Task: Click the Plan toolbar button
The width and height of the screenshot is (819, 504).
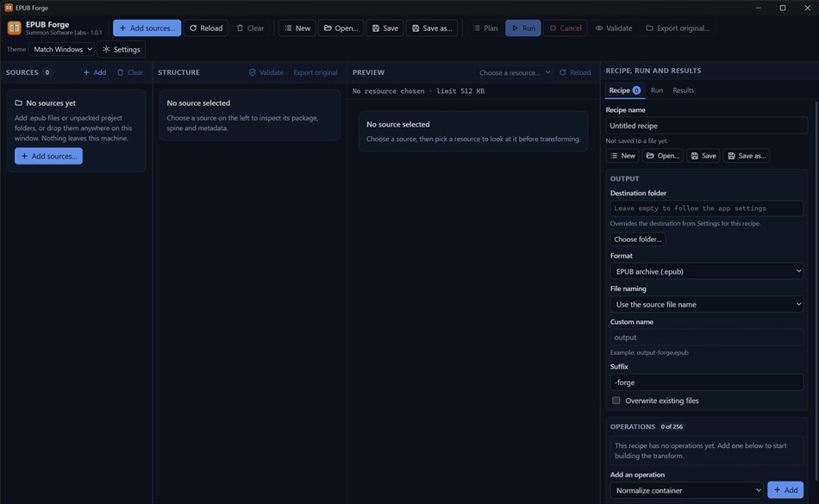Action: 485,28
